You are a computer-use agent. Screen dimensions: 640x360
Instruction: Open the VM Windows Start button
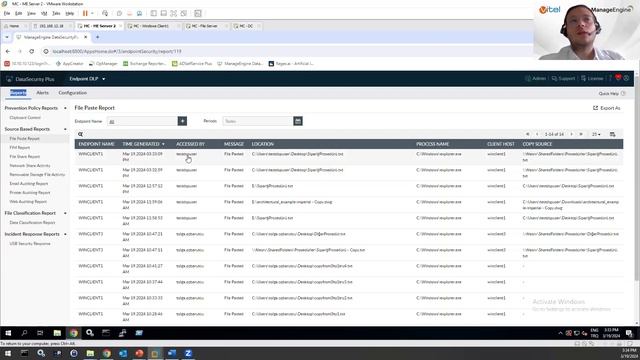click(8, 333)
